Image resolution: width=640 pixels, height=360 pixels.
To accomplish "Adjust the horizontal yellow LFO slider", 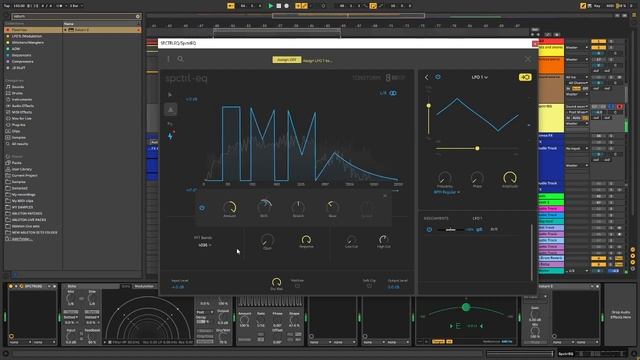I will [x=477, y=148].
